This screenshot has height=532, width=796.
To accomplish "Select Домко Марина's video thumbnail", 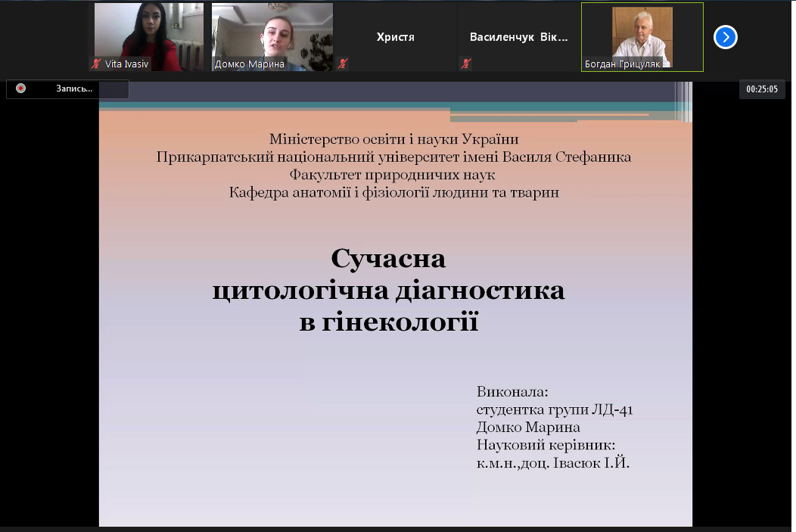I will [x=272, y=32].
